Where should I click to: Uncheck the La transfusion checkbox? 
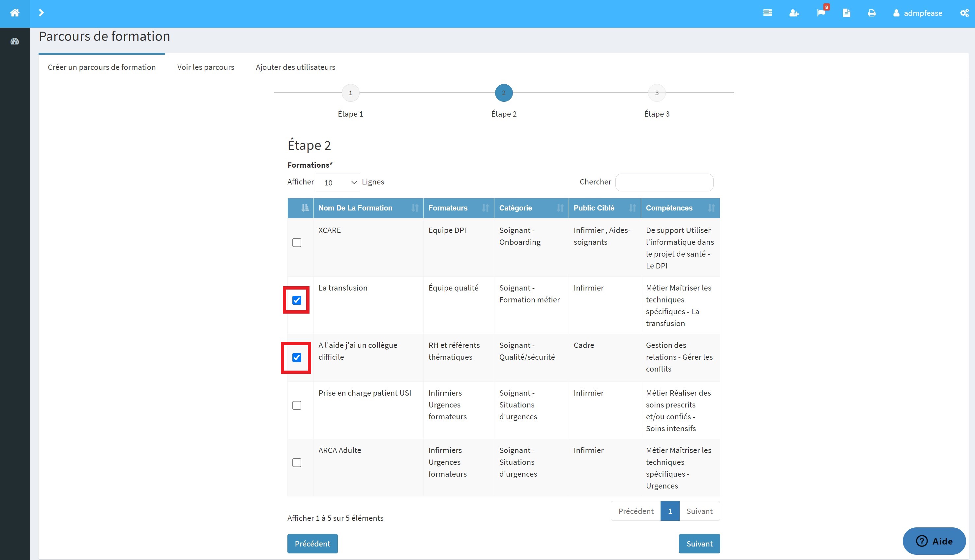pyautogui.click(x=297, y=300)
